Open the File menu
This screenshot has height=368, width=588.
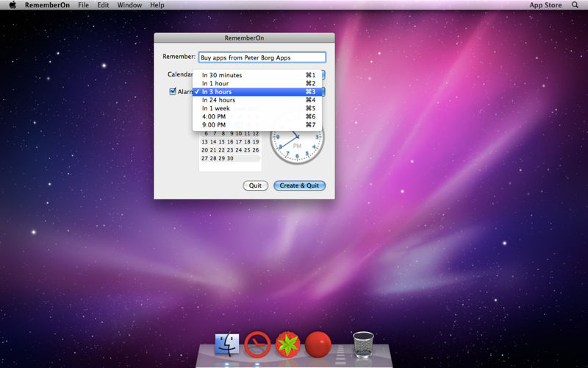[83, 5]
